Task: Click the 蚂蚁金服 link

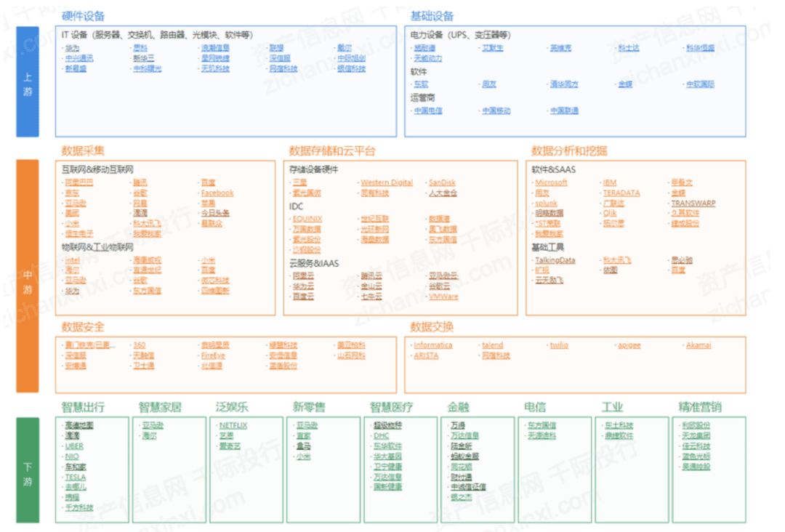Action: (x=464, y=457)
